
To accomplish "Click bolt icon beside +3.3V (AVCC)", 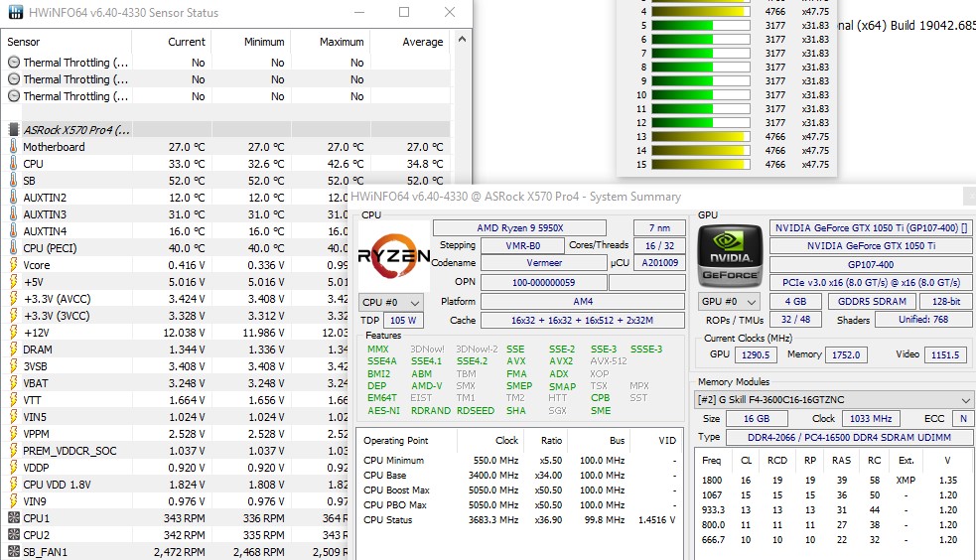I will [x=13, y=298].
